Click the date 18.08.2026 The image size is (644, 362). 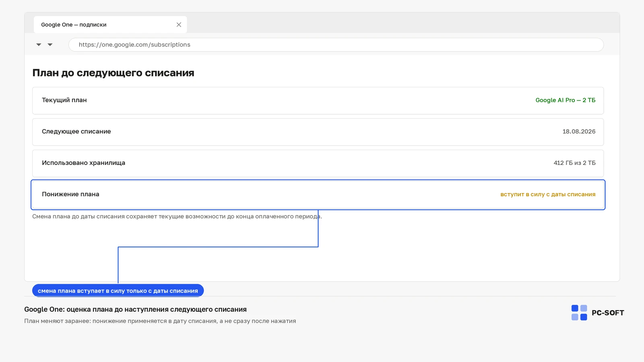click(579, 132)
